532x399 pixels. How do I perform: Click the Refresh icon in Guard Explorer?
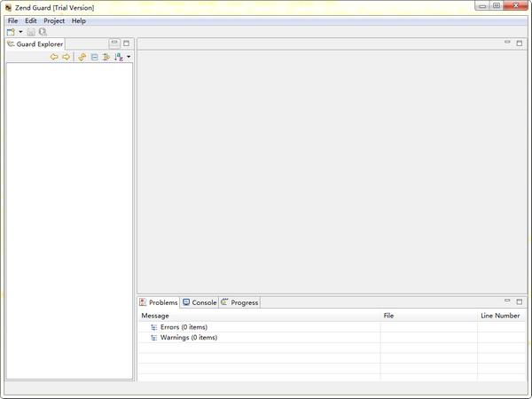(82, 57)
